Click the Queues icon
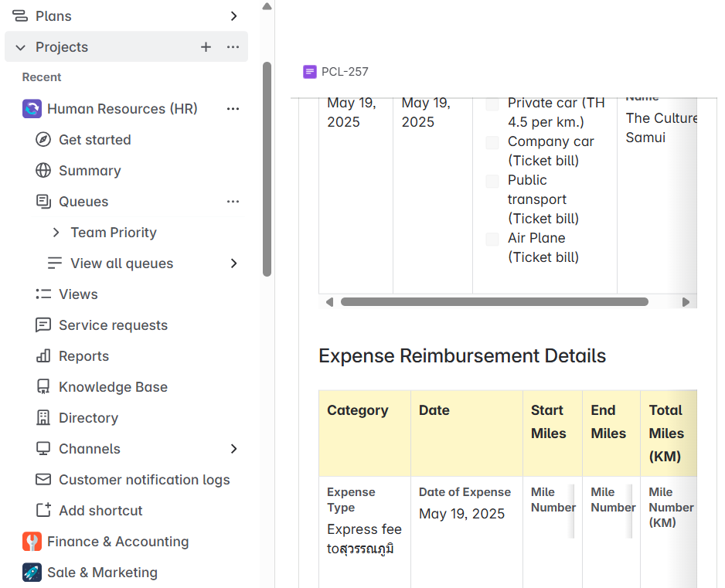Image resolution: width=725 pixels, height=588 pixels. pos(43,201)
